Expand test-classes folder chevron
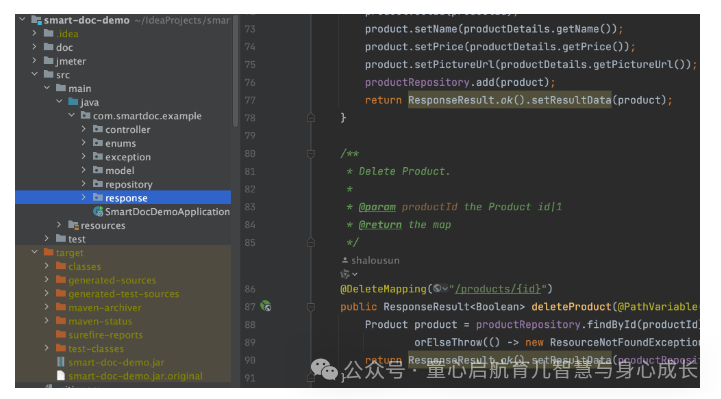 click(x=47, y=348)
